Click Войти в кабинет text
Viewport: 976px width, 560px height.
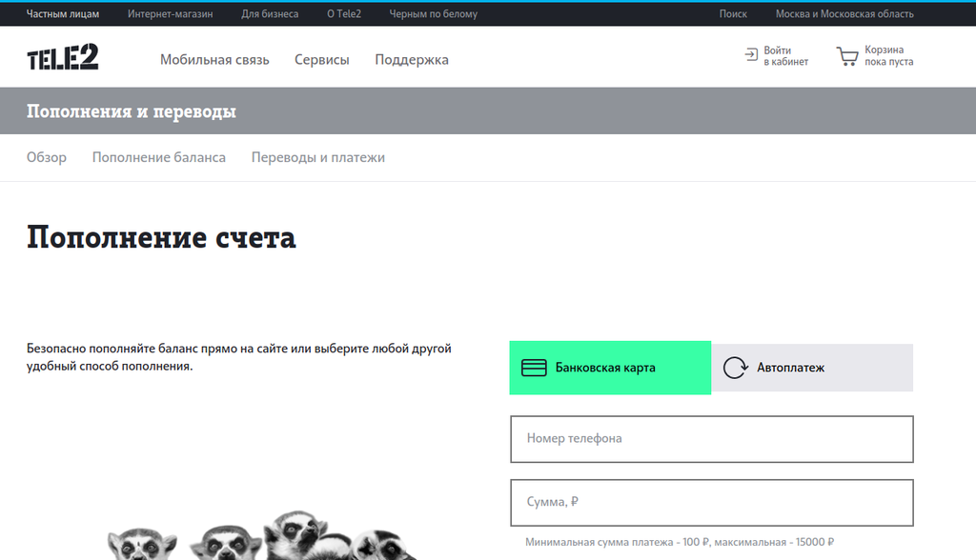coord(785,56)
